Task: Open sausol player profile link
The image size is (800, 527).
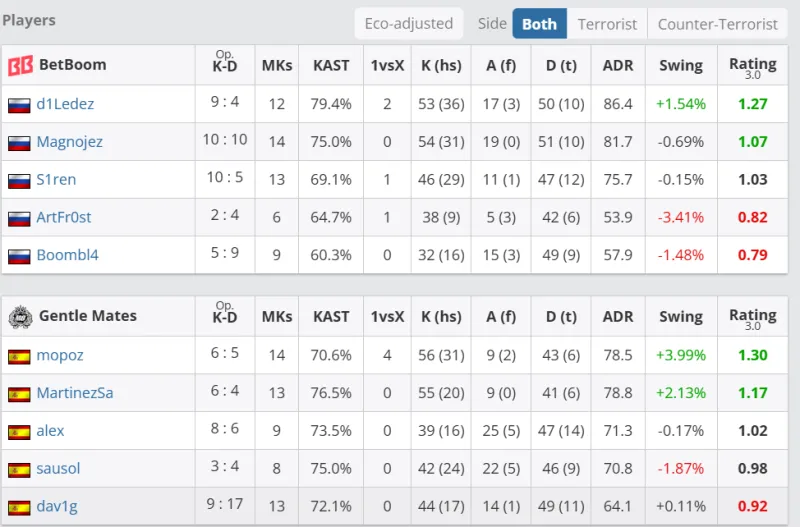Action: click(x=58, y=469)
